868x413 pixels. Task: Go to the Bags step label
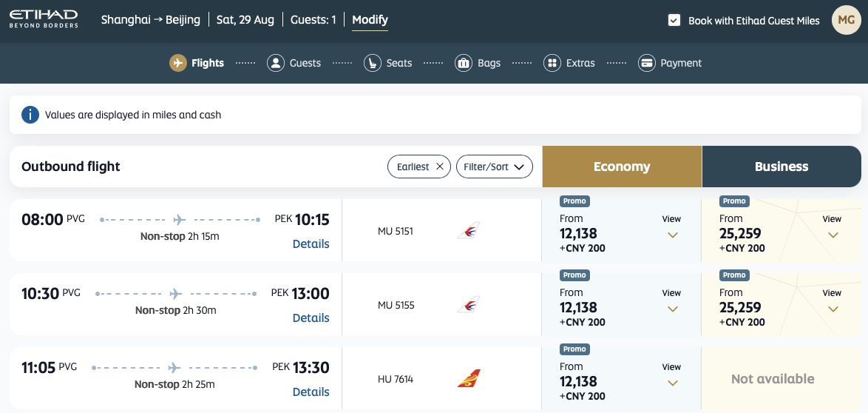pyautogui.click(x=489, y=63)
